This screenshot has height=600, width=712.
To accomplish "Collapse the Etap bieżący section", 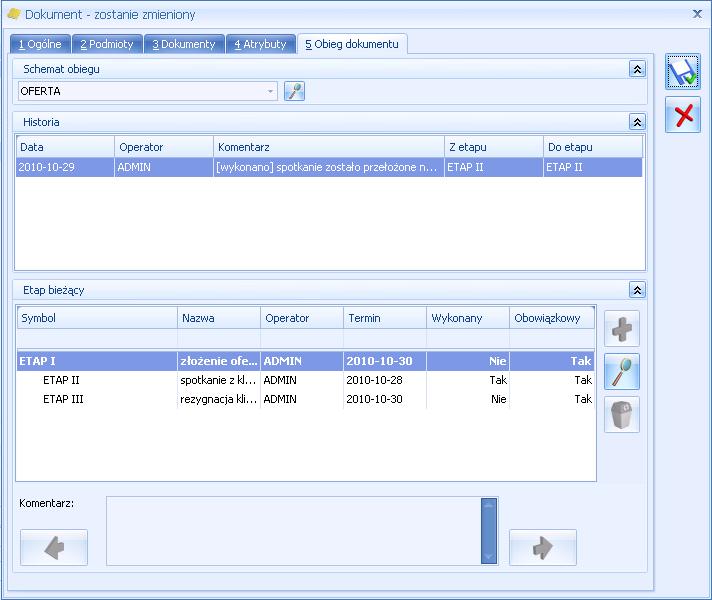I will point(637,290).
